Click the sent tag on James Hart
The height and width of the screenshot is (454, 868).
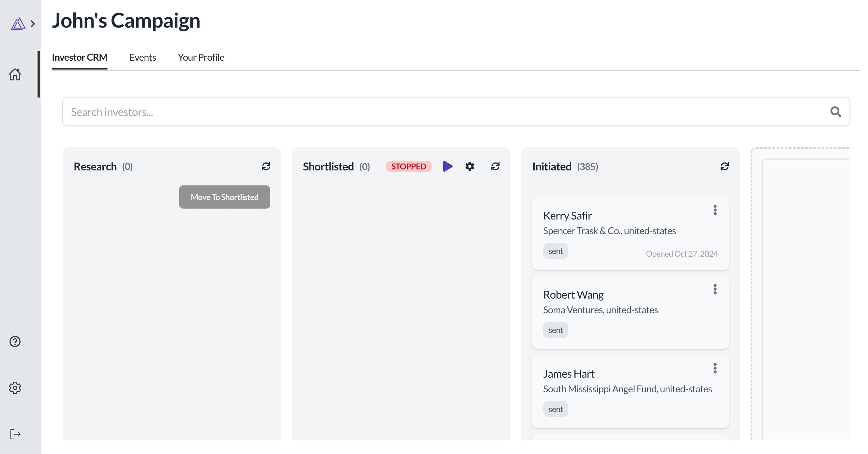[555, 409]
